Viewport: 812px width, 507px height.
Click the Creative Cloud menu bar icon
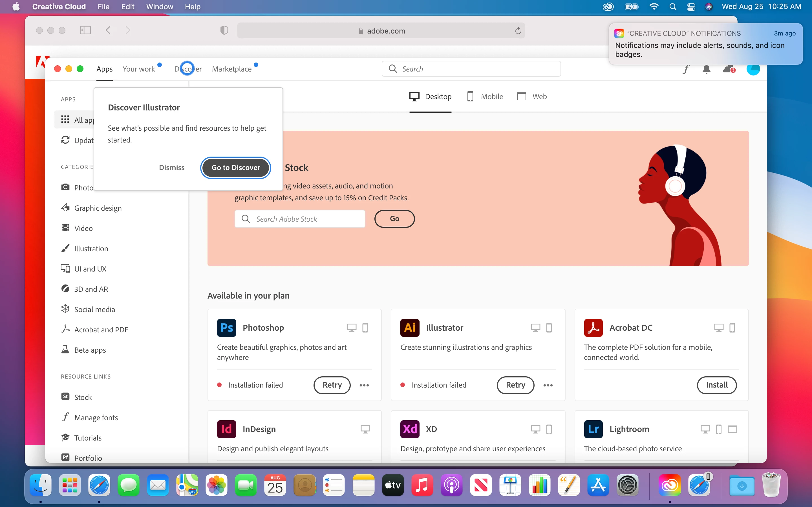[608, 7]
